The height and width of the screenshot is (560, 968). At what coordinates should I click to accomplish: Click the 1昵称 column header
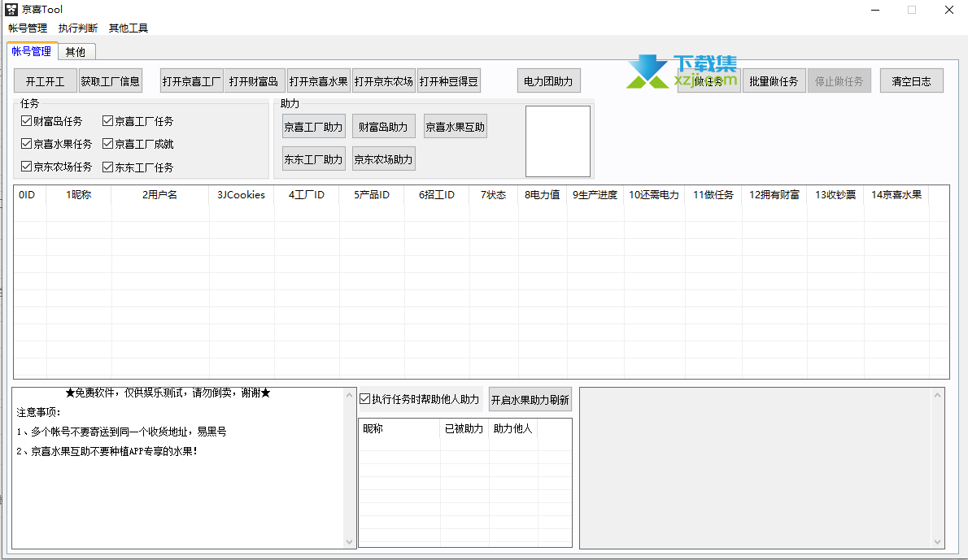point(79,195)
